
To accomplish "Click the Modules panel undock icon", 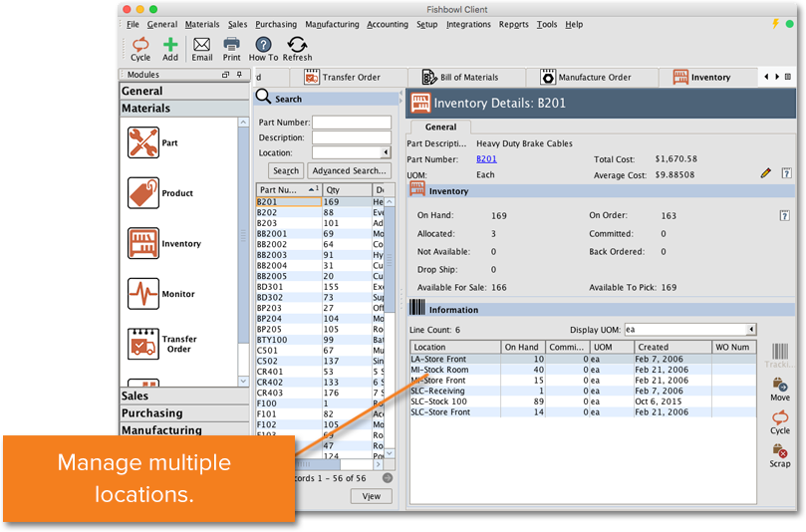I will [x=225, y=75].
